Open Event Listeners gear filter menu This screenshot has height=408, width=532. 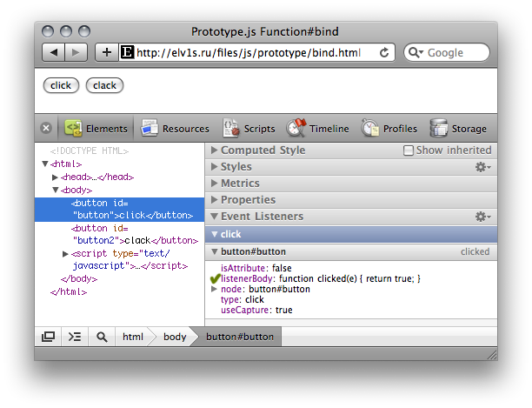point(482,217)
